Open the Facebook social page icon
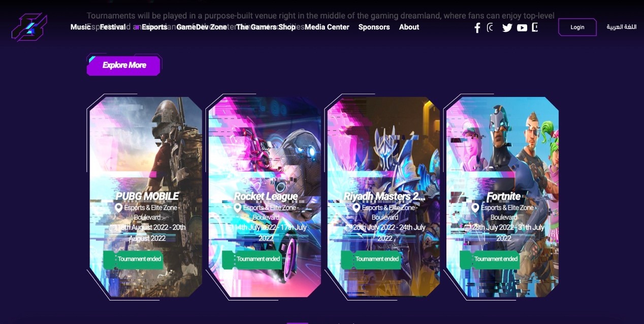 click(477, 27)
